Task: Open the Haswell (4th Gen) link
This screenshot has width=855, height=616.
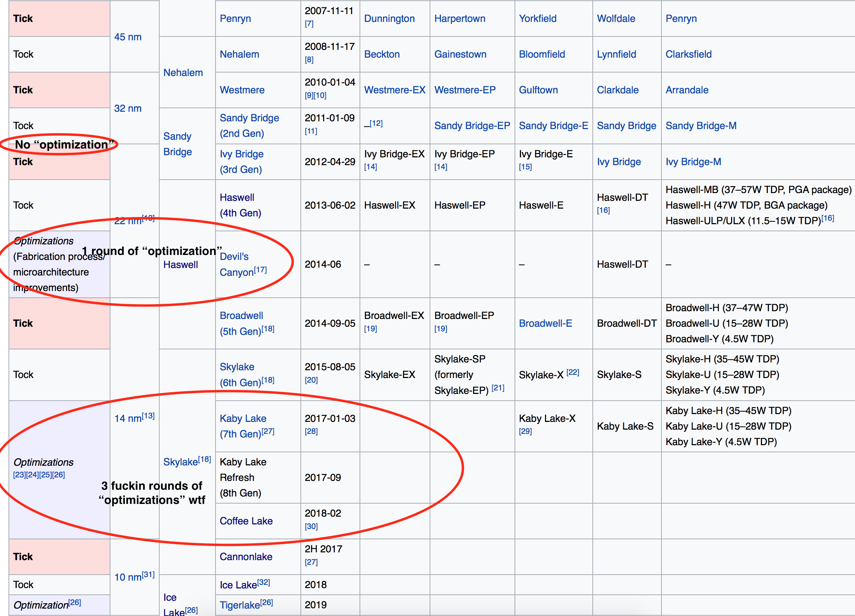Action: tap(241, 205)
